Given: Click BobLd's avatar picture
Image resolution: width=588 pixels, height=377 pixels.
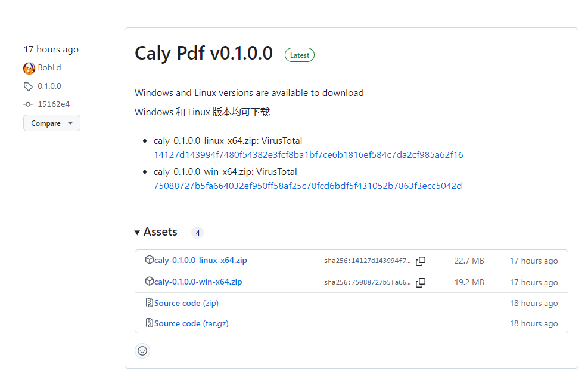Looking at the screenshot, I should coord(29,68).
